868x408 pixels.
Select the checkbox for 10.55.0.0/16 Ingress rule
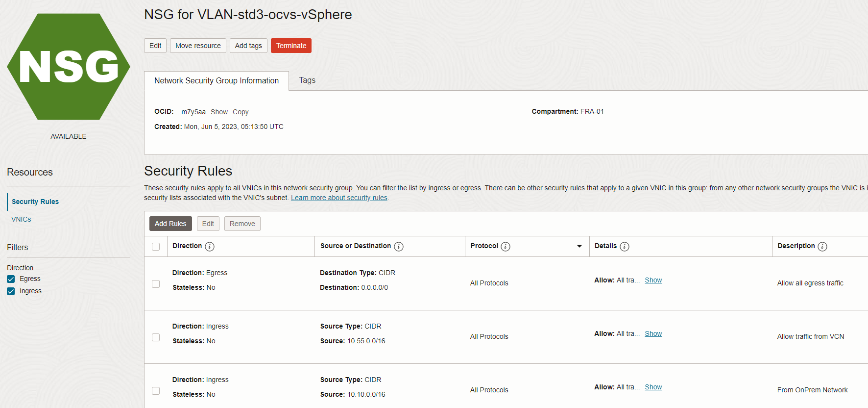(x=156, y=337)
